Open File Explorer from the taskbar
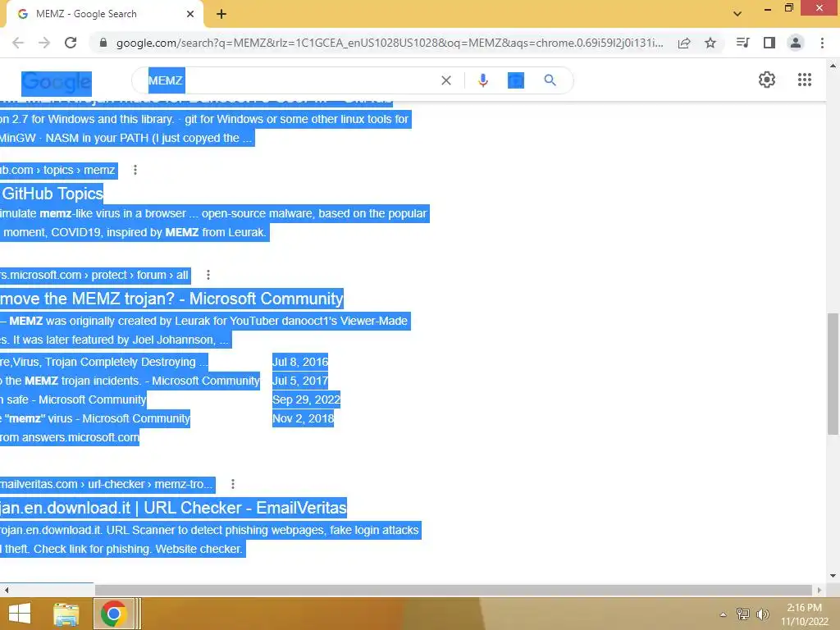This screenshot has width=840, height=630. click(x=66, y=614)
